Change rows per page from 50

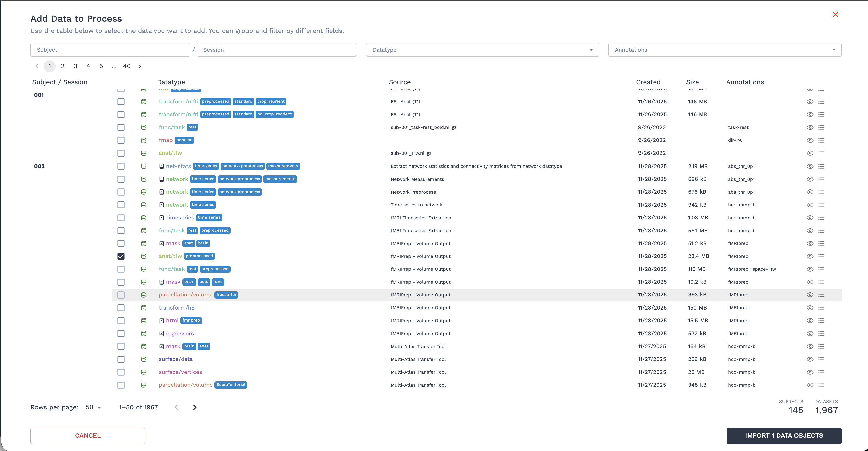[93, 407]
